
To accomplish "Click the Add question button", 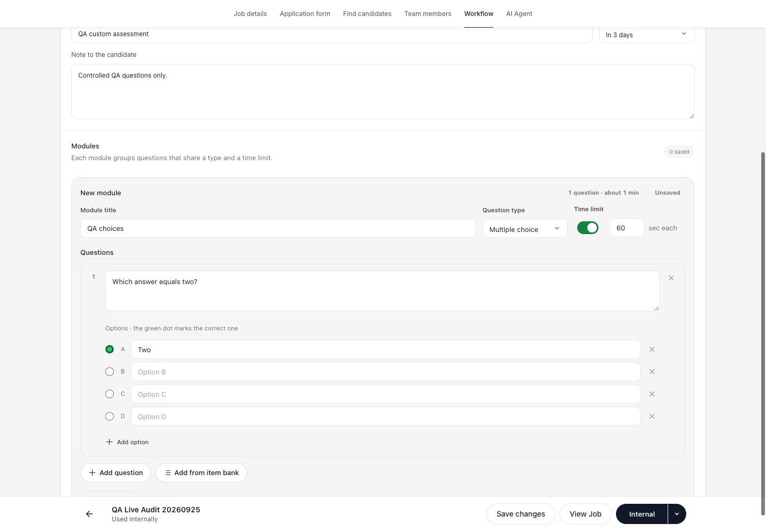I will 115,472.
